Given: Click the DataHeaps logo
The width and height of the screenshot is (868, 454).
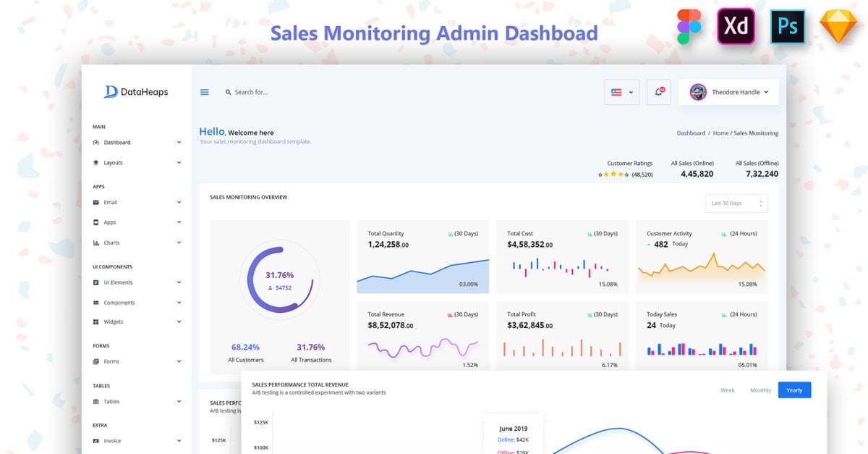Looking at the screenshot, I should tap(136, 92).
